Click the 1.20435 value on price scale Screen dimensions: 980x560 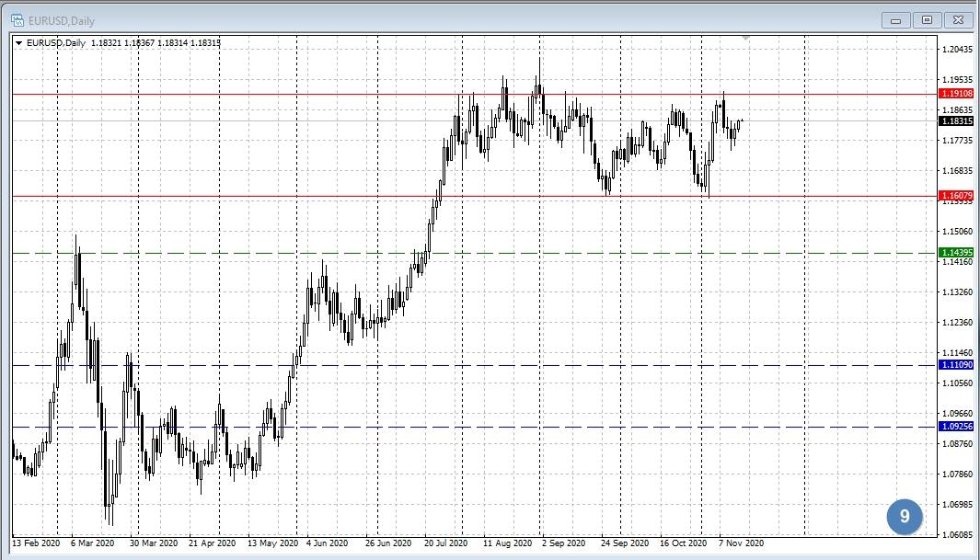[x=958, y=50]
